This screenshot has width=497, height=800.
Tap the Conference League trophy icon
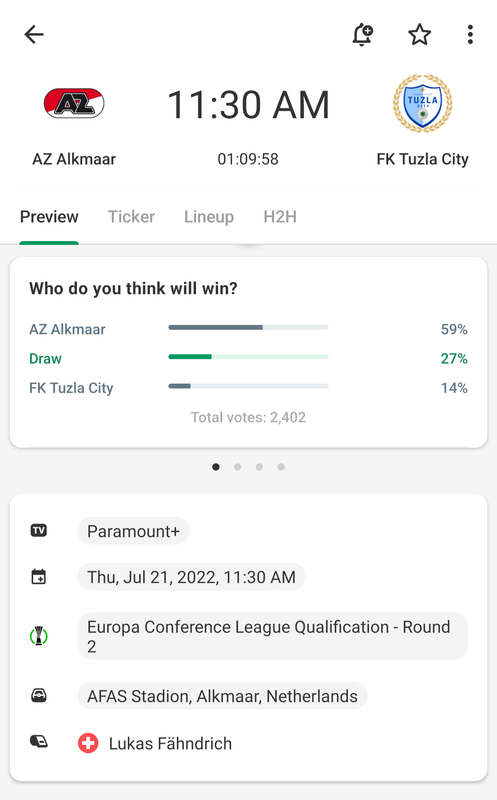coord(39,636)
